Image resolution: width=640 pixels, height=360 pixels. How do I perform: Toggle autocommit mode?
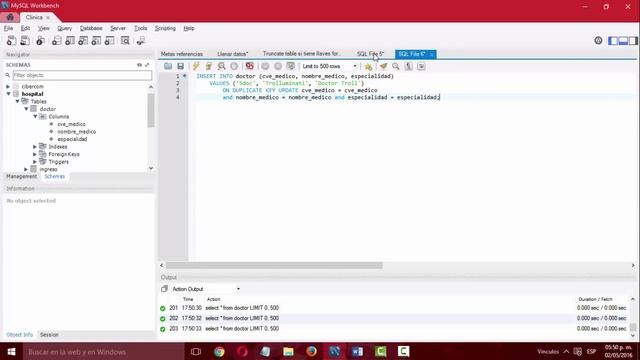(291, 66)
